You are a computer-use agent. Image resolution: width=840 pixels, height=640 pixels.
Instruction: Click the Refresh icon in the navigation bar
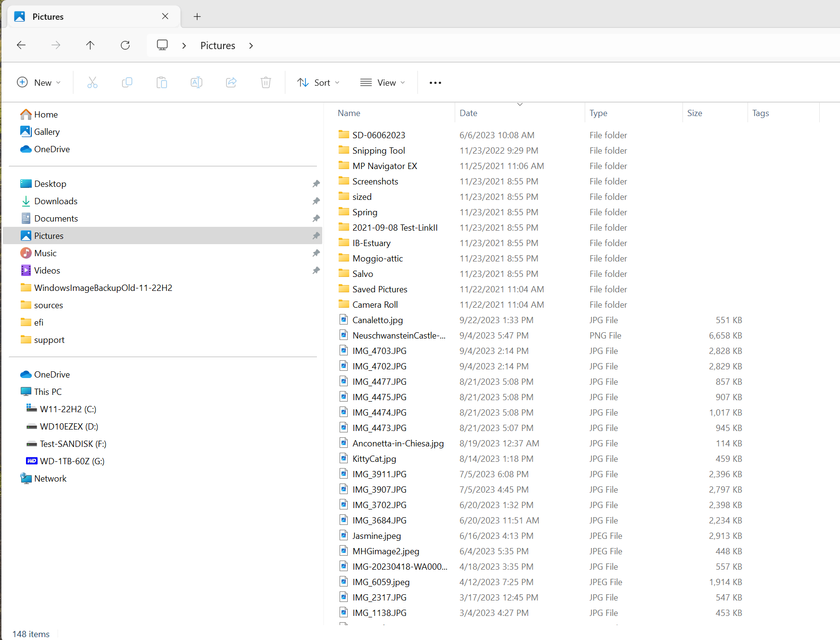click(x=125, y=45)
